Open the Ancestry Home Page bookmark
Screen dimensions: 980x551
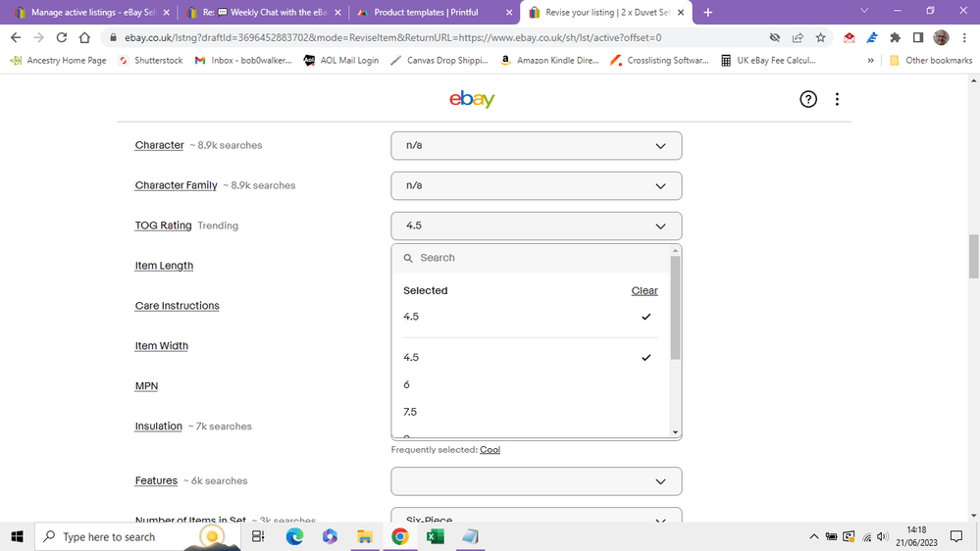(x=58, y=61)
